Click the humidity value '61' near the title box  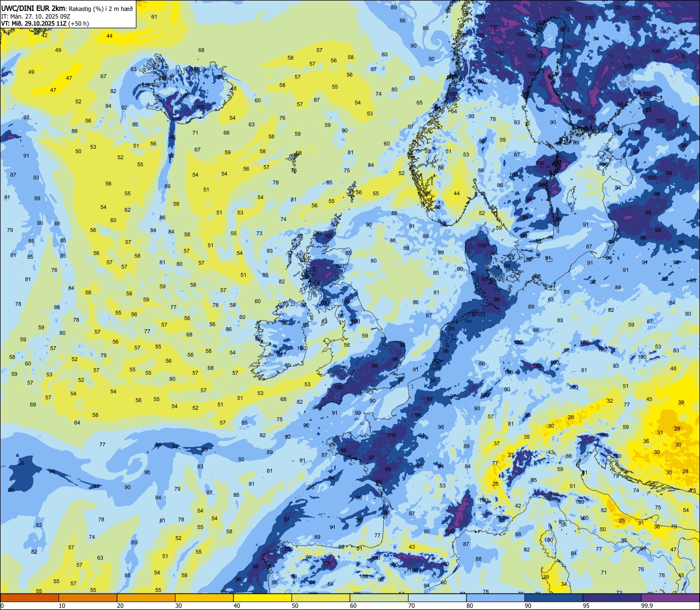(154, 17)
